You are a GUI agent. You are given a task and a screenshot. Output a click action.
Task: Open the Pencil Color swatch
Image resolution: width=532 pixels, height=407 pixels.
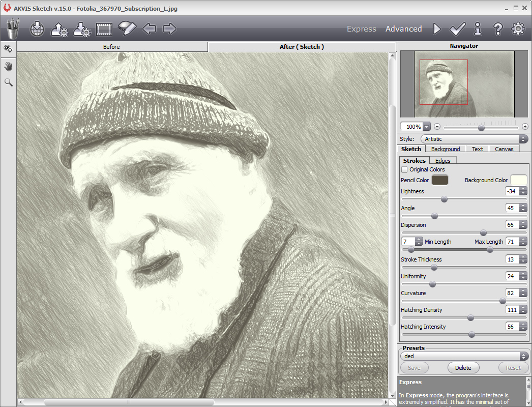439,180
